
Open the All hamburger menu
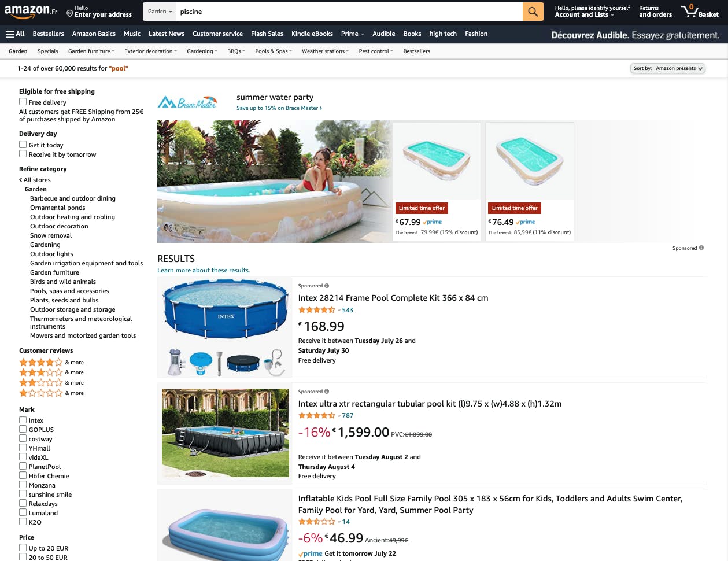pyautogui.click(x=15, y=34)
